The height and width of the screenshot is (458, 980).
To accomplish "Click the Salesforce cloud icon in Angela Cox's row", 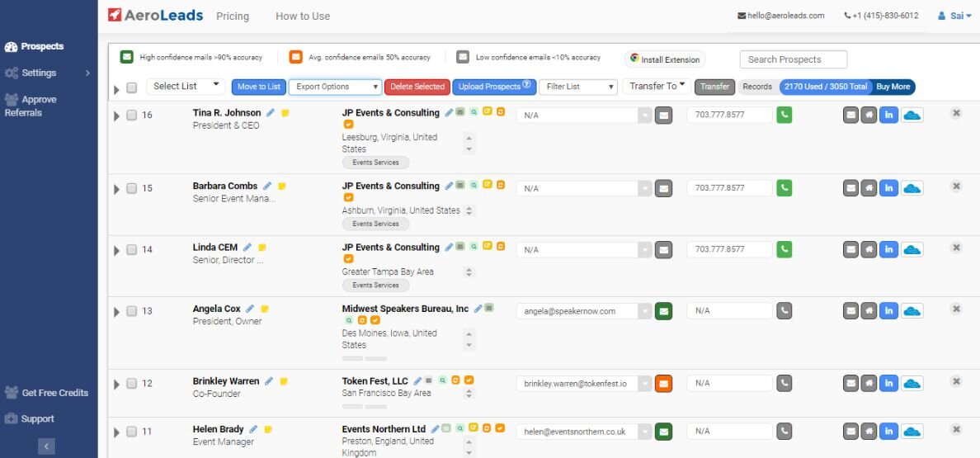I will coord(912,310).
